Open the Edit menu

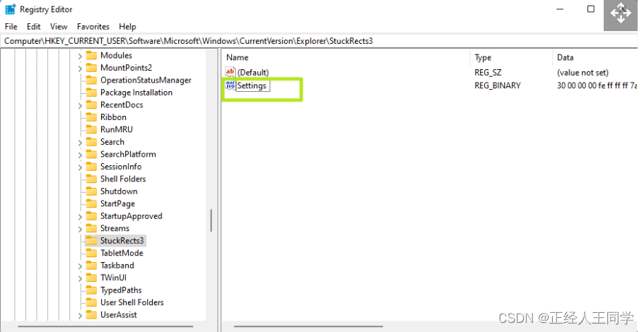coord(34,27)
